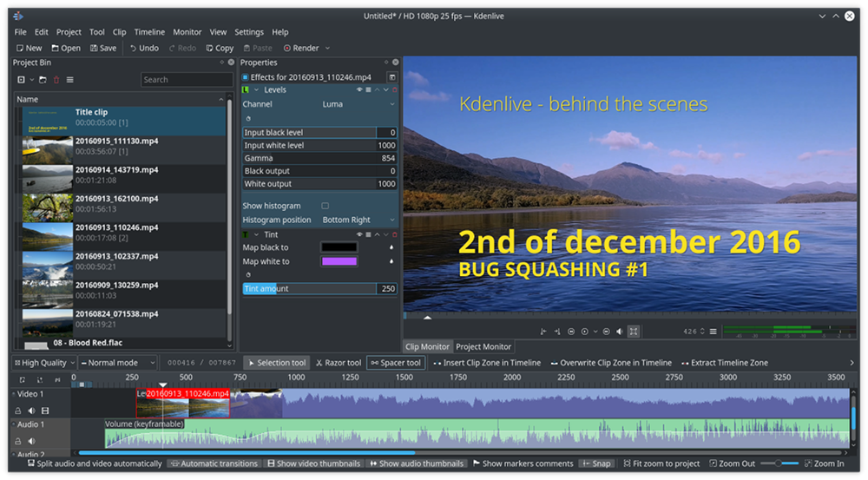
Task: Toggle Automatic transitions
Action: coord(214,464)
